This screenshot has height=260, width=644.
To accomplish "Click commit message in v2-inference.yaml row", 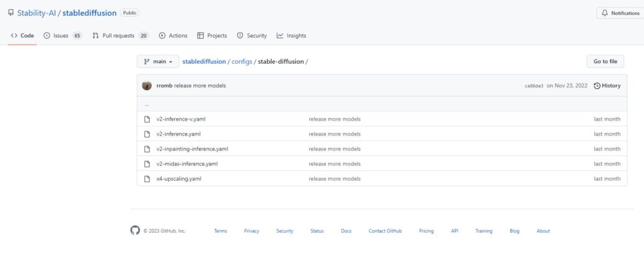I will [x=335, y=134].
